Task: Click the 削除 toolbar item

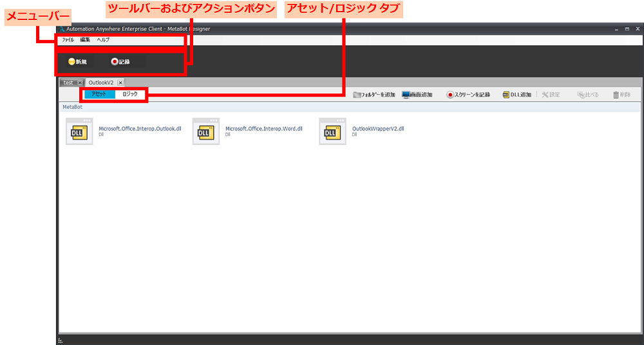Action: (622, 95)
